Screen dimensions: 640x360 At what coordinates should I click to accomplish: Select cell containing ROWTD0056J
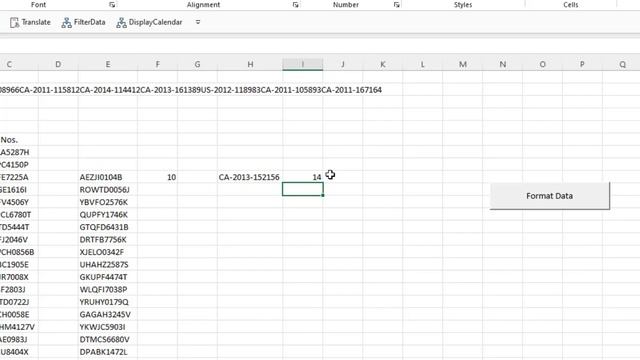pyautogui.click(x=108, y=190)
